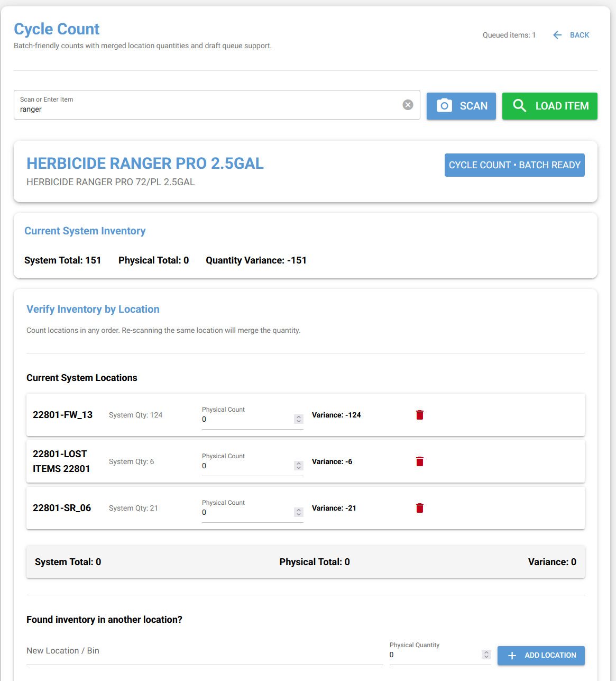Click the Variance: -124 text
616x681 pixels.
(x=336, y=415)
